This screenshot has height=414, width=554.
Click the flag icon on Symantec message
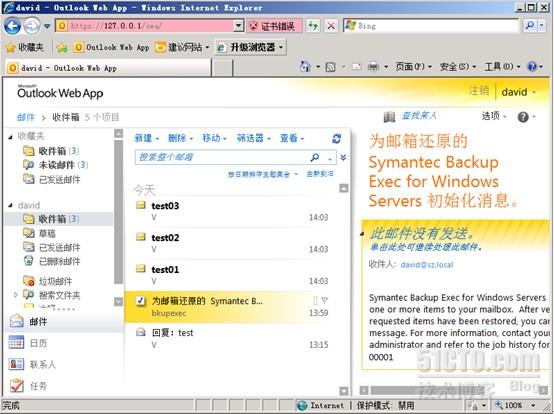(324, 301)
